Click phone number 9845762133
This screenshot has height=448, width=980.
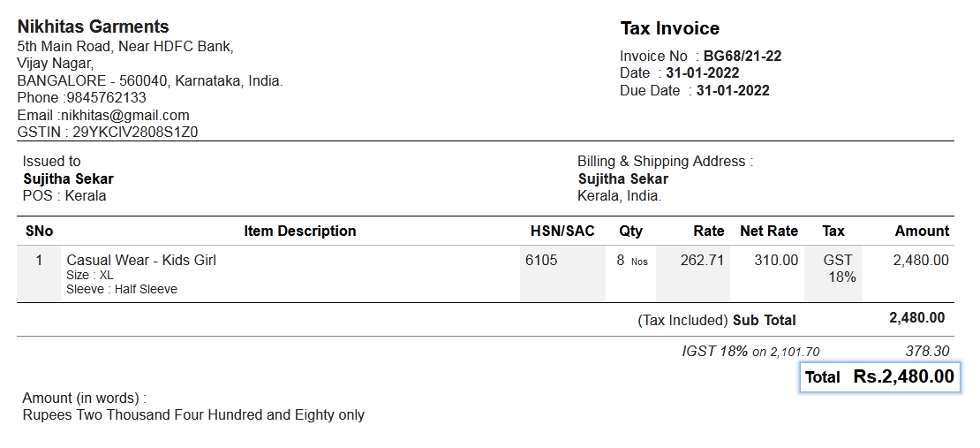[106, 97]
